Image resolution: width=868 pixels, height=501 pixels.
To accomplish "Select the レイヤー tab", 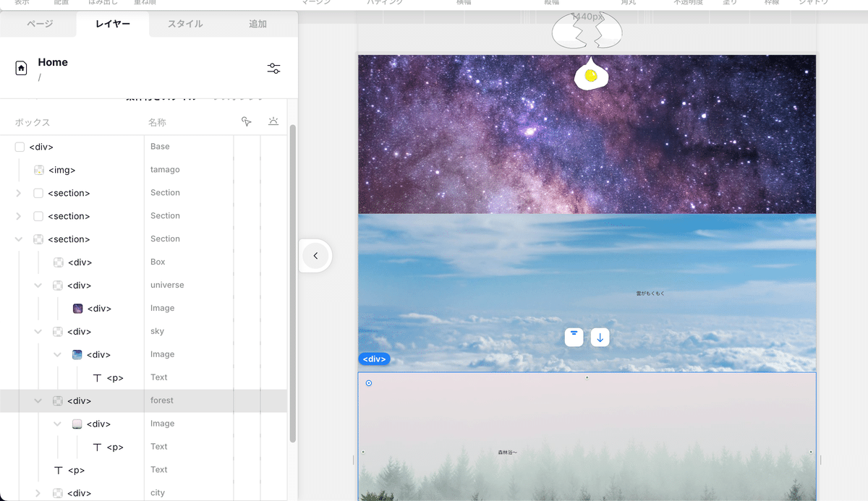I will coord(113,24).
